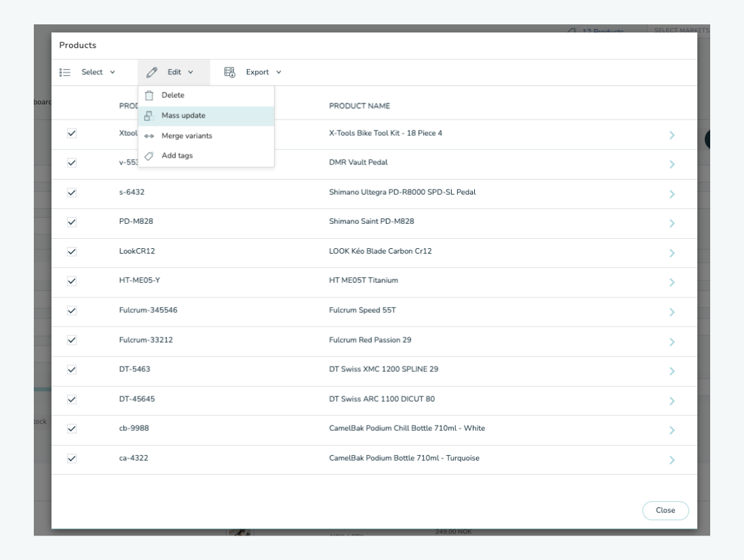Click the trash icon next to Delete
The height and width of the screenshot is (560, 744).
point(149,95)
